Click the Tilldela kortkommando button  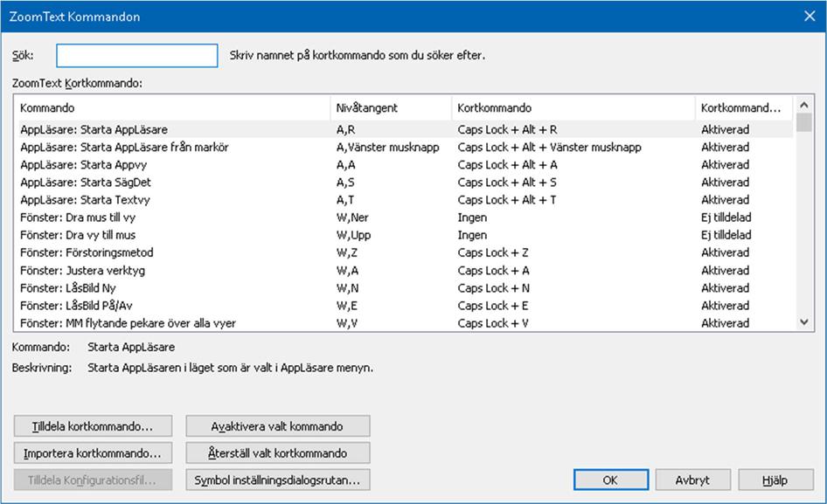tap(93, 426)
